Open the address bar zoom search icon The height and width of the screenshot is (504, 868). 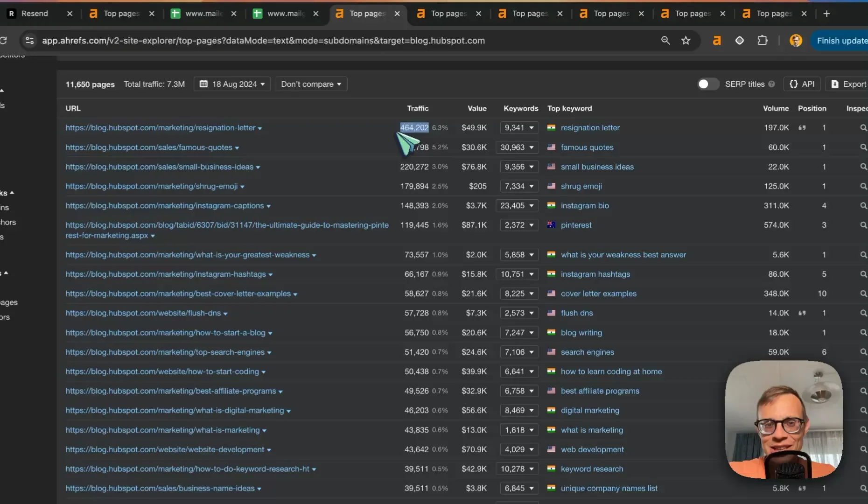click(665, 41)
